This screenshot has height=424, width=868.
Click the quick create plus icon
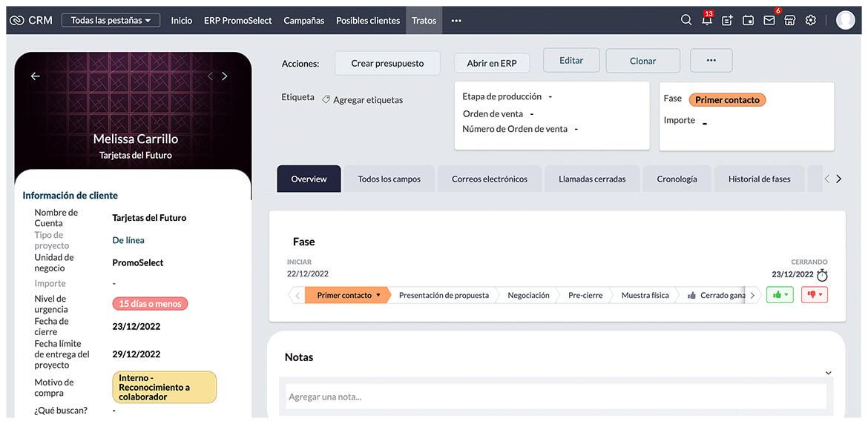(727, 21)
